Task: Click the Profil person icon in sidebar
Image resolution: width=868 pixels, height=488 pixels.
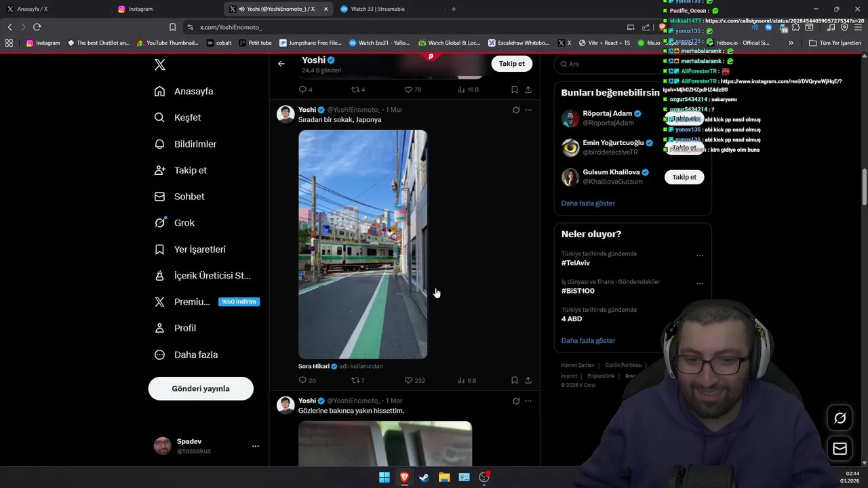Action: click(x=159, y=328)
